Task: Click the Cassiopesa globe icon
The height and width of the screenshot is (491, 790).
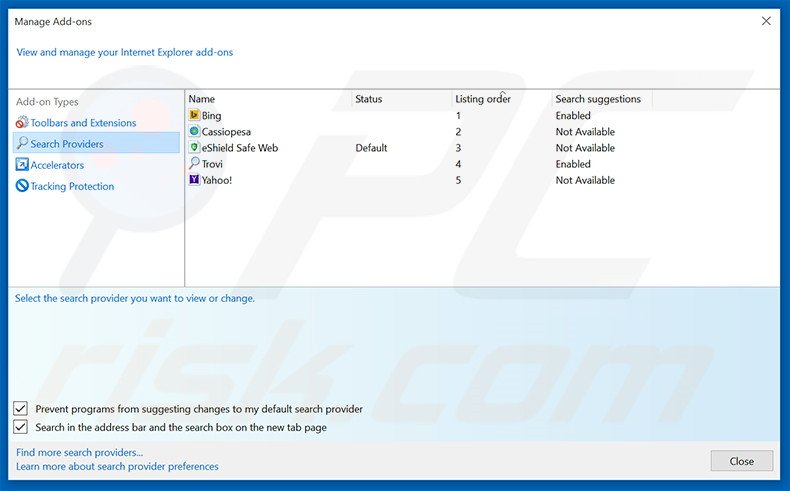Action: [x=194, y=132]
